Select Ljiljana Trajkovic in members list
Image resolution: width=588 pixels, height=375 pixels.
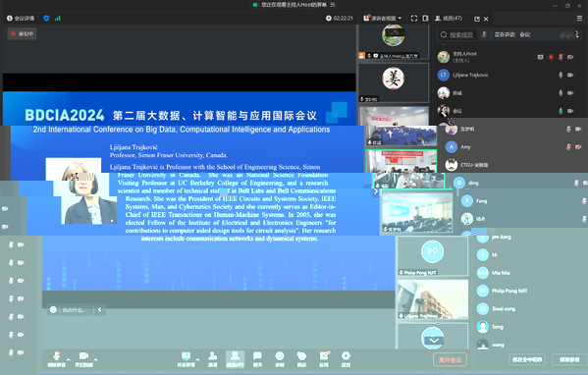[x=509, y=75]
